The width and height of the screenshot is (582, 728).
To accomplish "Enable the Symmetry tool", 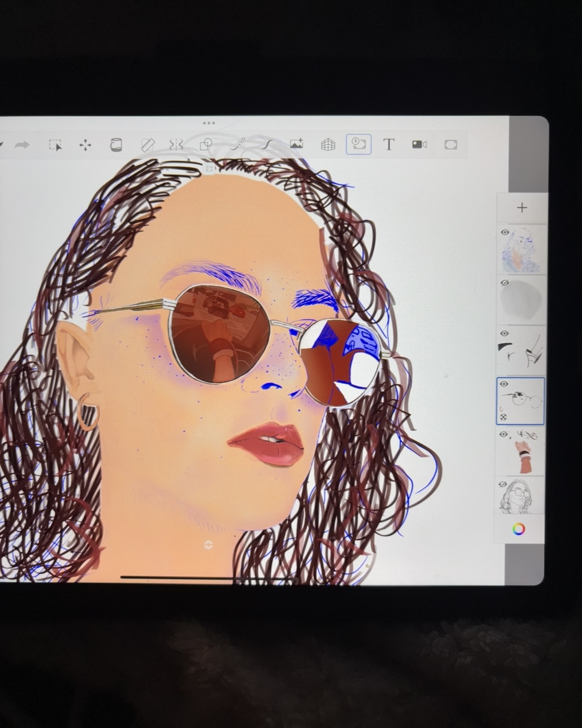I will point(176,145).
